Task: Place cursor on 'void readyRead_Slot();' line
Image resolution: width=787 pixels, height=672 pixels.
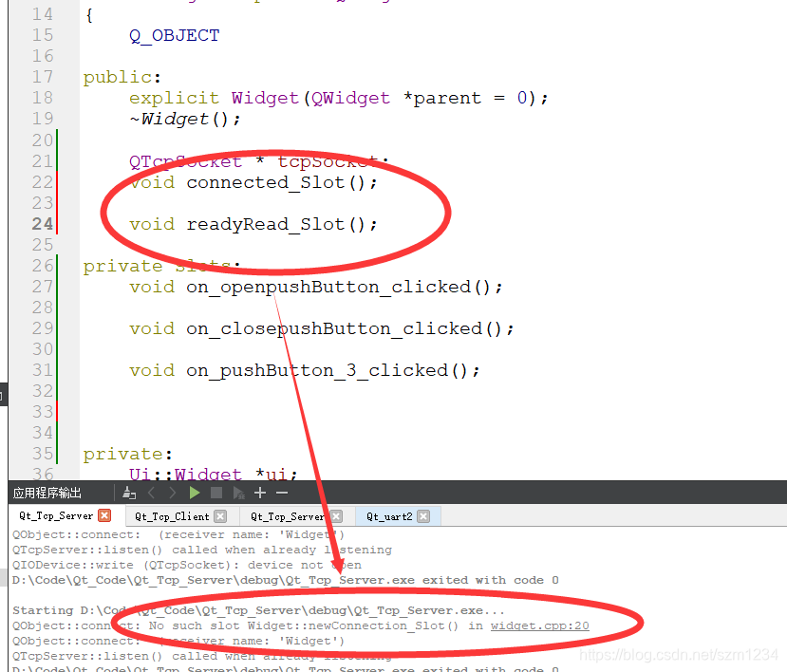Action: (253, 224)
